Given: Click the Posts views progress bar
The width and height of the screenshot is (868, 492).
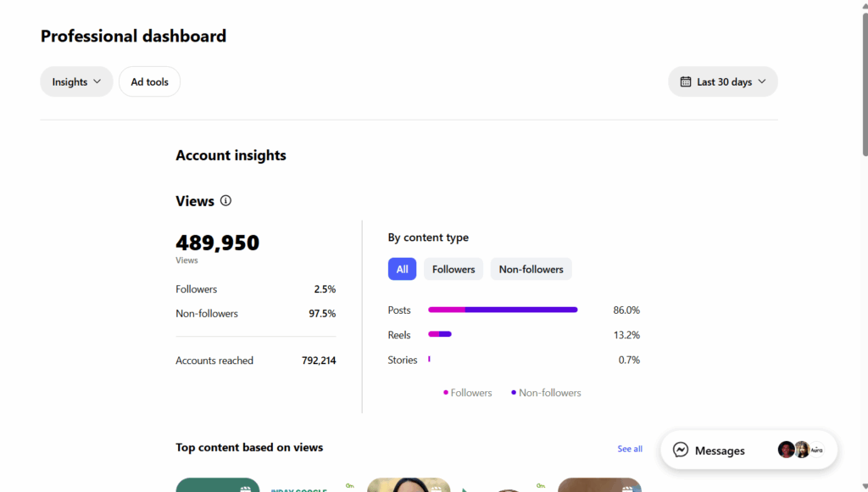Looking at the screenshot, I should [503, 310].
